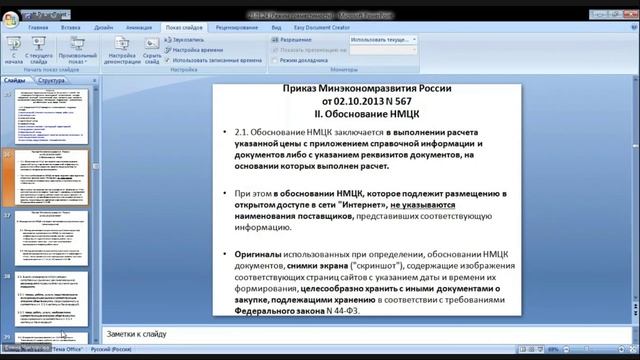This screenshot has height=360, width=640.
Task: Click Resolution (Разрешение) label icon
Action: tap(275, 40)
